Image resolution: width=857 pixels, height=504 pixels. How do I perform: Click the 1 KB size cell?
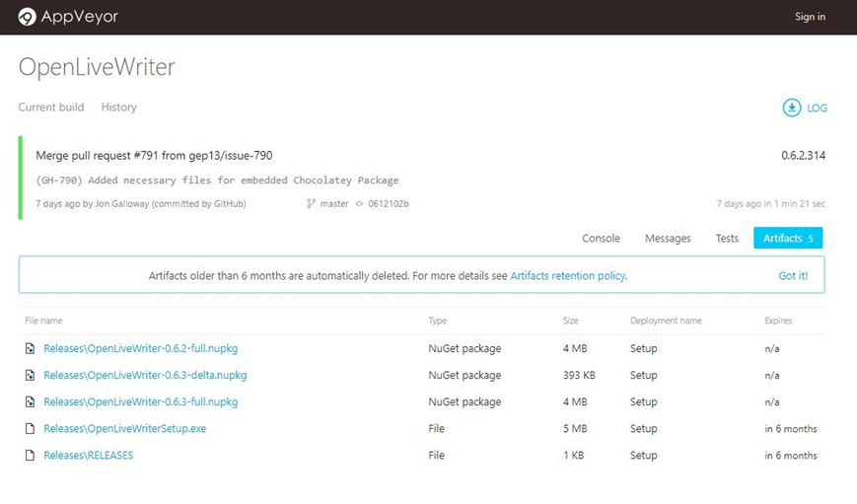tap(573, 456)
